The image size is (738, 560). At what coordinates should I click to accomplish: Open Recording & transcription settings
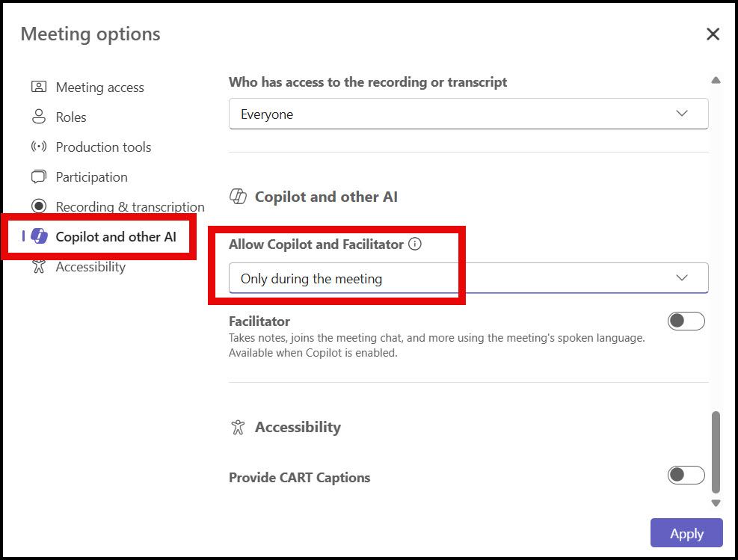(130, 207)
